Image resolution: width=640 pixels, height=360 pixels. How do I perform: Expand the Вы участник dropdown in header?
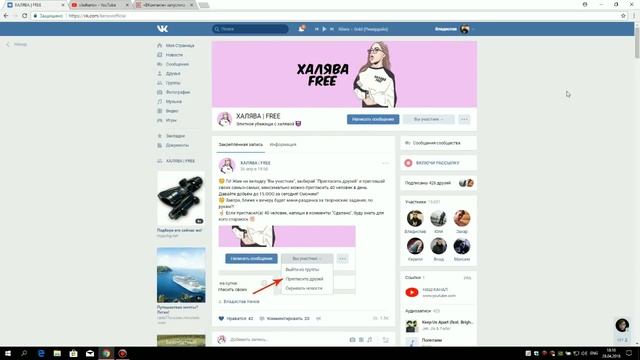point(429,119)
